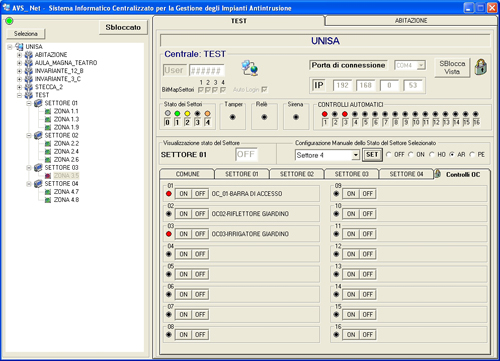500x361 pixels.
Task: Click the STECCA_2 centrale icon
Action: [x=29, y=87]
